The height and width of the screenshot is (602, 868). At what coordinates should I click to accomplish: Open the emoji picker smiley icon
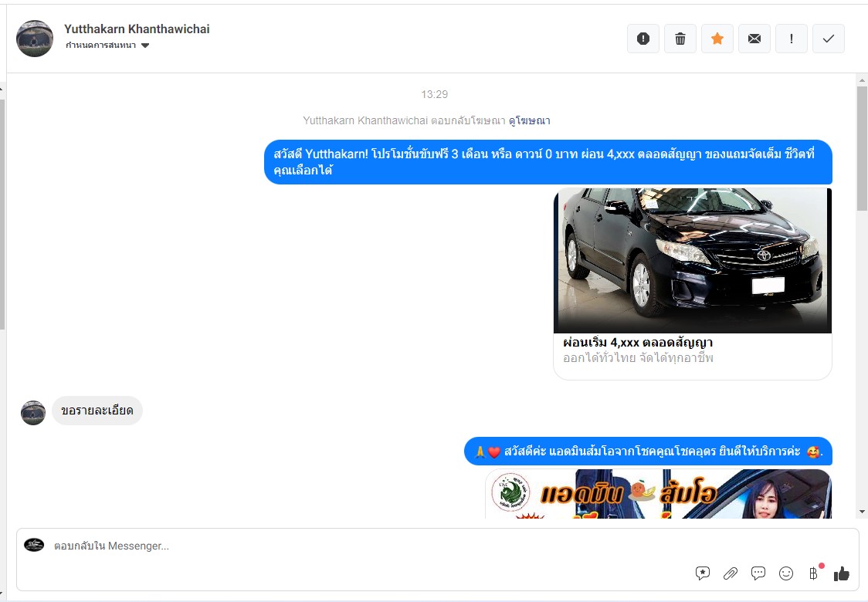(786, 573)
